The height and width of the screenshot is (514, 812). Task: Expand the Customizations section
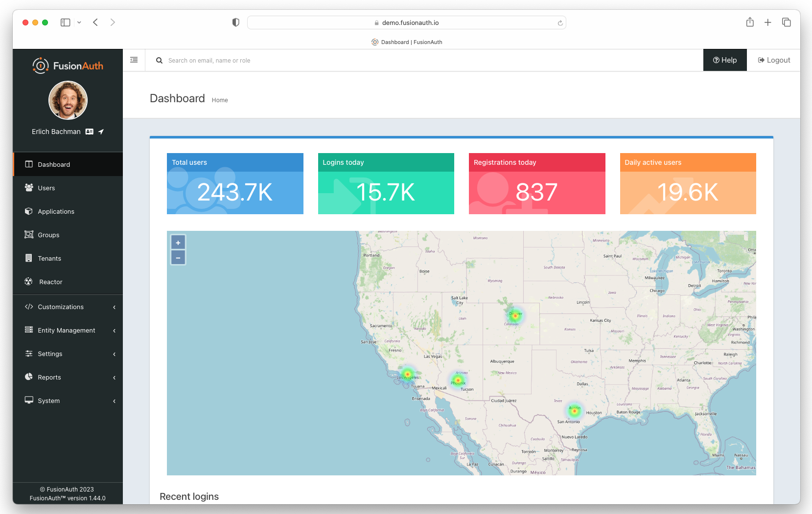(60, 307)
